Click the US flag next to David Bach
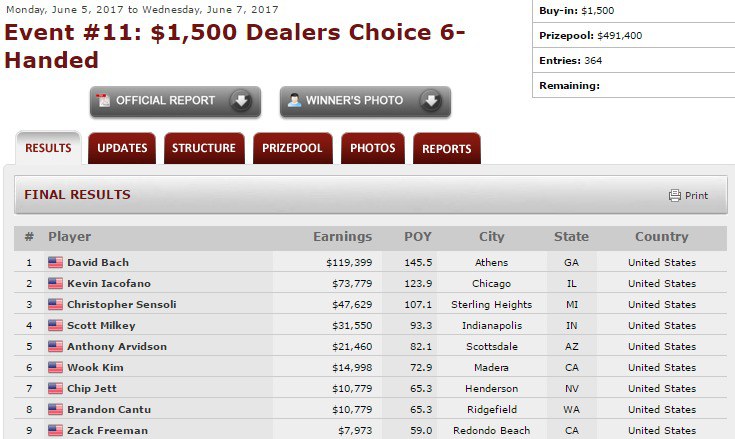 click(55, 263)
